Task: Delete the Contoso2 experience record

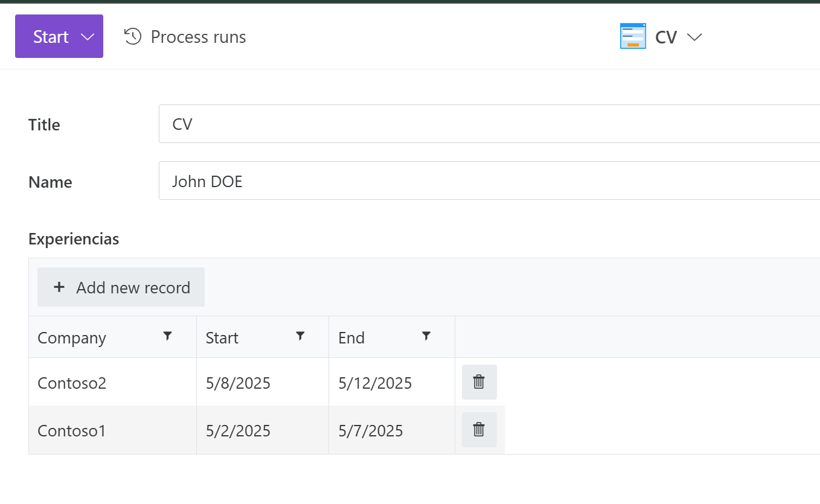Action: [479, 382]
